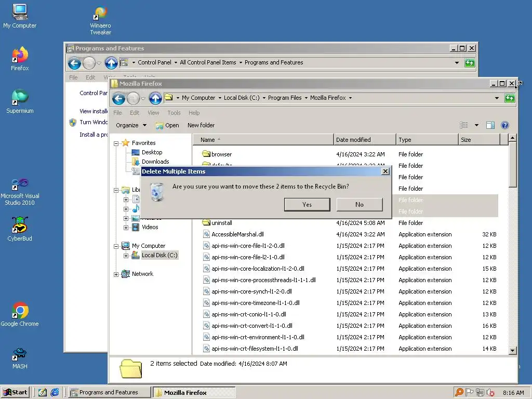Screen dimensions: 532x399
Task: Open the Organize dropdown menu
Action: pyautogui.click(x=131, y=125)
